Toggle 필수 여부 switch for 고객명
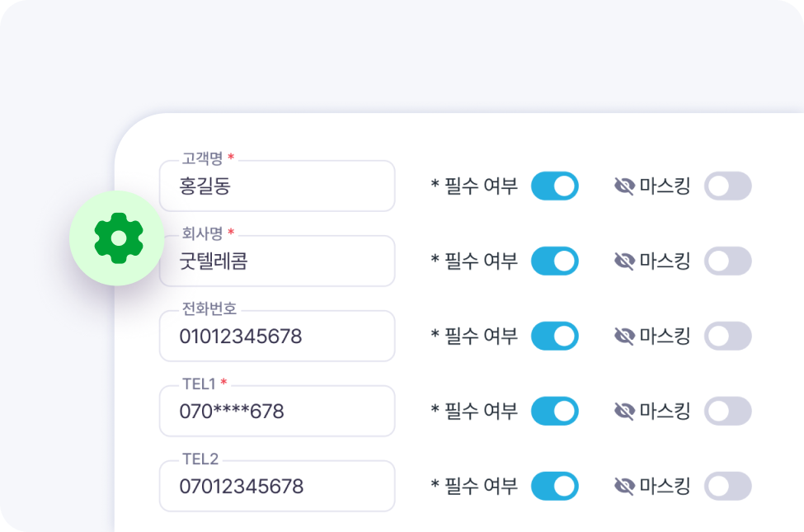Image resolution: width=804 pixels, height=532 pixels. [x=554, y=186]
